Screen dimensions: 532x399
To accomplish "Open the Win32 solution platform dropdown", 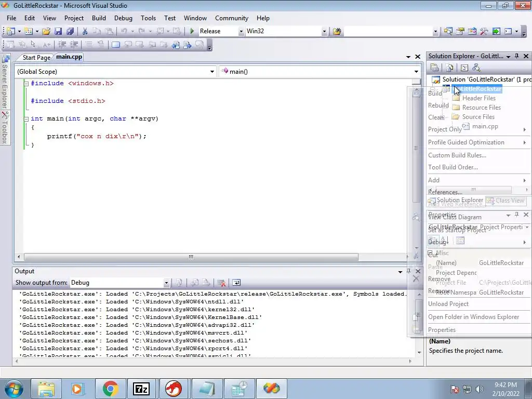I will [324, 31].
